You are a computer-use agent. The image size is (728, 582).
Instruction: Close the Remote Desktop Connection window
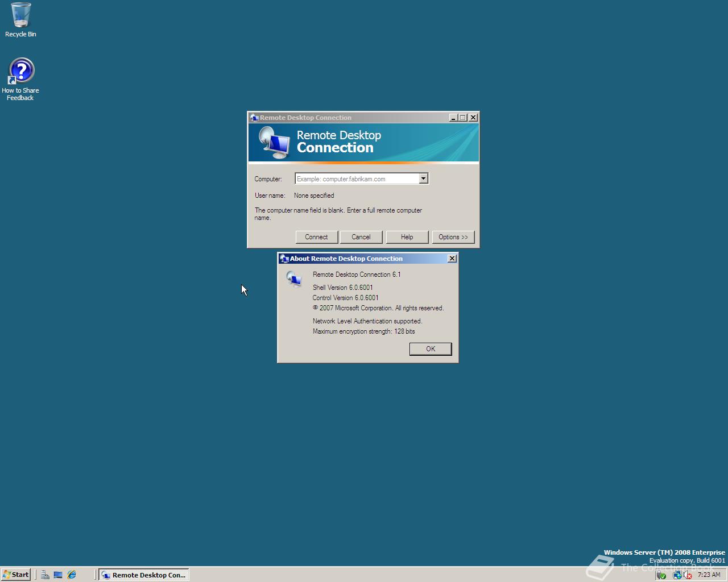[x=473, y=118]
